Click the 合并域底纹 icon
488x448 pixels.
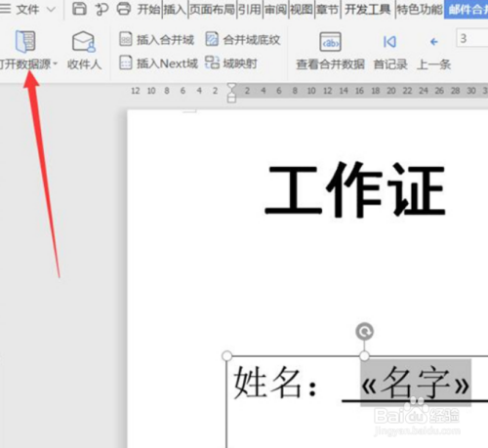click(212, 39)
